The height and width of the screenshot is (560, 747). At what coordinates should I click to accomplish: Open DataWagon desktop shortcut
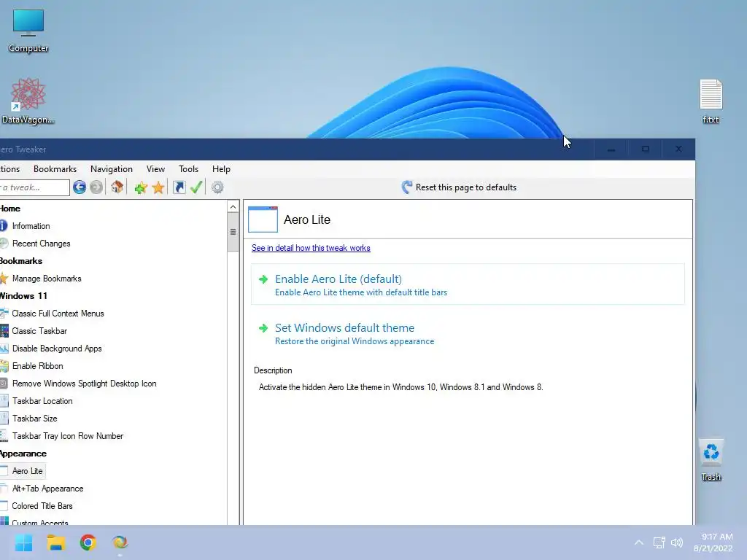[x=28, y=101]
